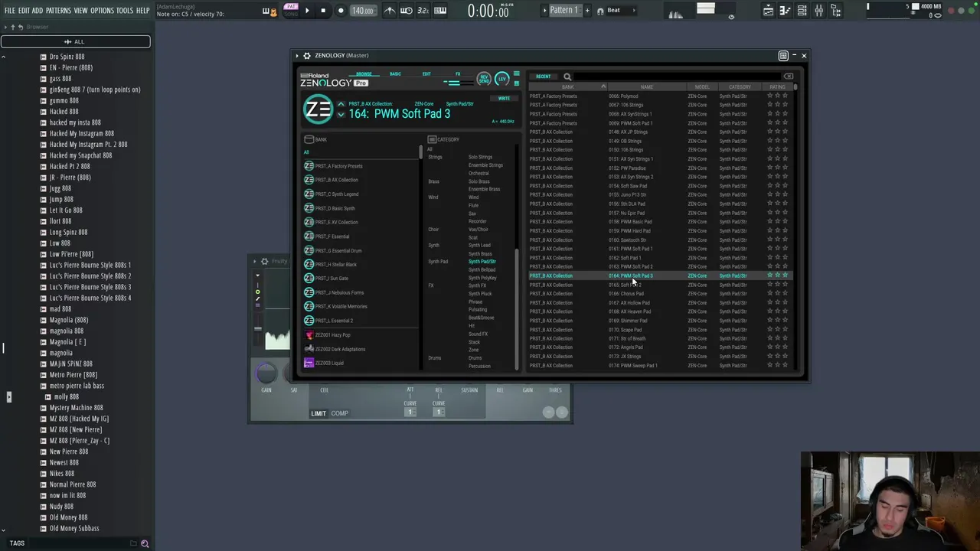This screenshot has width=980, height=551.
Task: Click the COMP tab in the Fruity Limiter window
Action: (x=339, y=413)
